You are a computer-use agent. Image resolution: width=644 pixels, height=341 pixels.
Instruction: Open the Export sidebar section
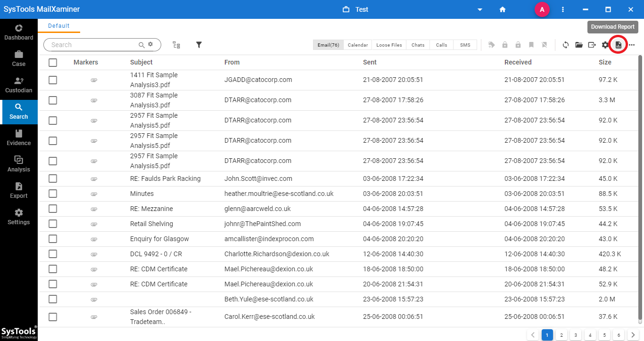(x=19, y=190)
